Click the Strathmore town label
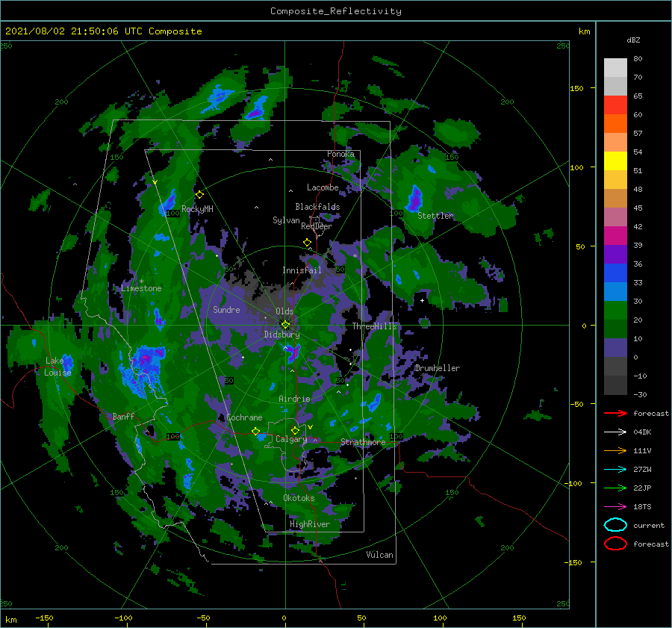 [x=363, y=442]
